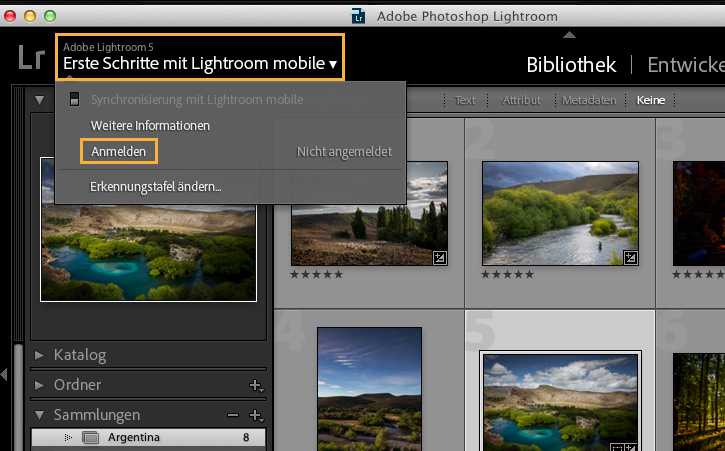Click 'Synchronisierung mit Lightroom mobile' entry
725x451 pixels.
point(197,99)
